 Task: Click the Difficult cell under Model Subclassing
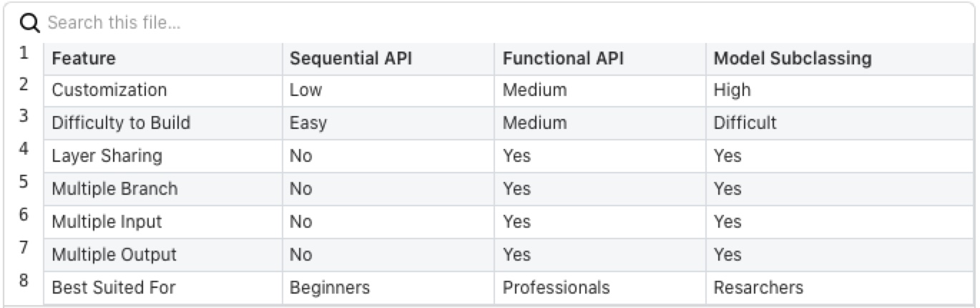(840, 123)
